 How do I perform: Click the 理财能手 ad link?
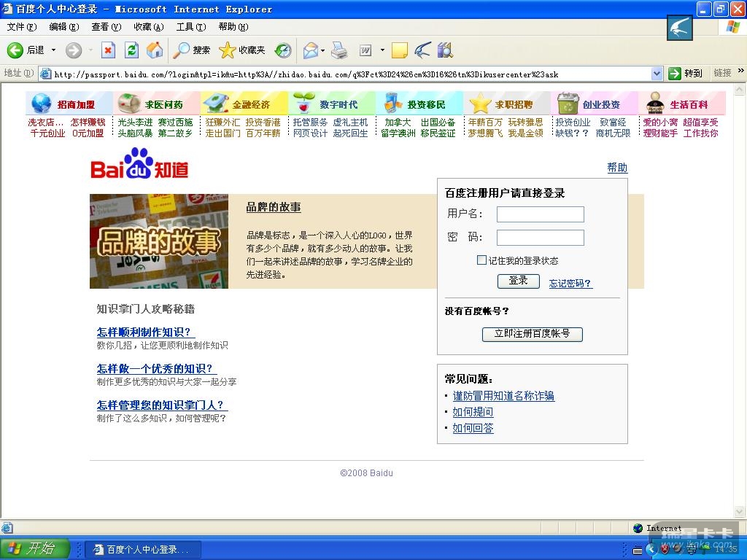660,133
